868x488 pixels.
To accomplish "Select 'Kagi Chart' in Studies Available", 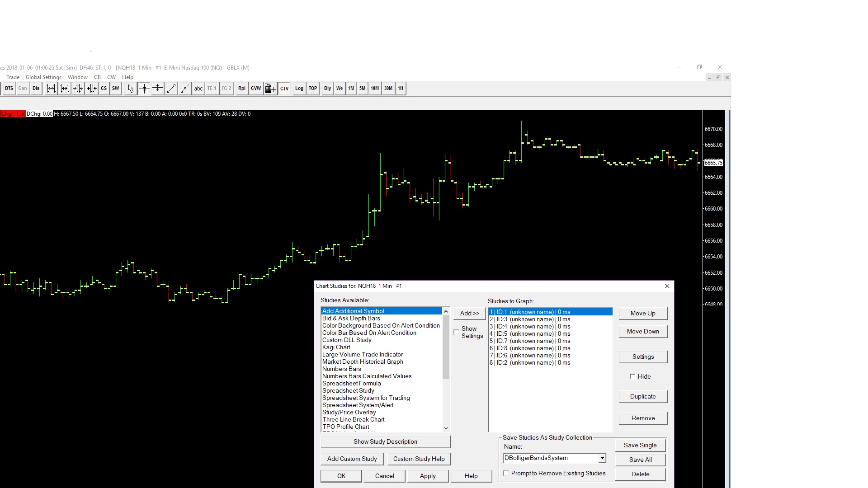I will point(382,347).
